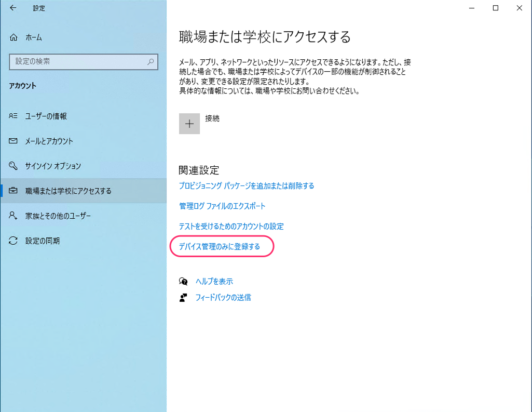Go to ホーム settings home
This screenshot has height=412, width=532.
tap(34, 37)
